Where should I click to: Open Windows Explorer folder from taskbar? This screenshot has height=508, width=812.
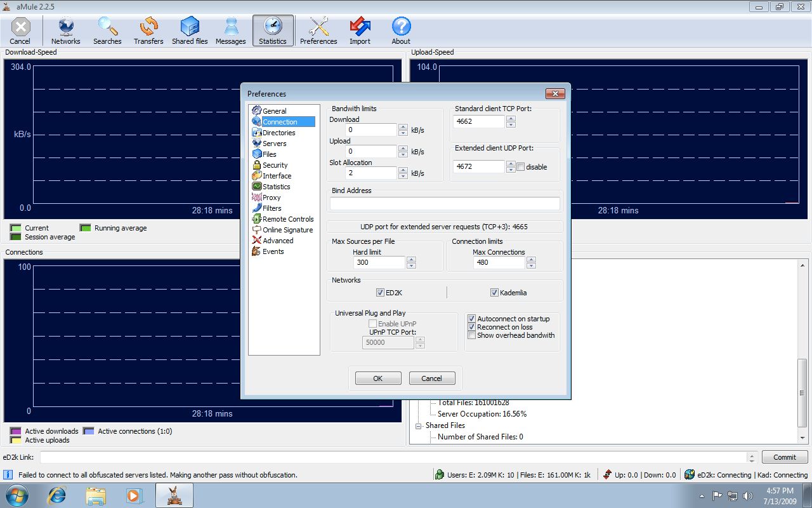pyautogui.click(x=96, y=495)
